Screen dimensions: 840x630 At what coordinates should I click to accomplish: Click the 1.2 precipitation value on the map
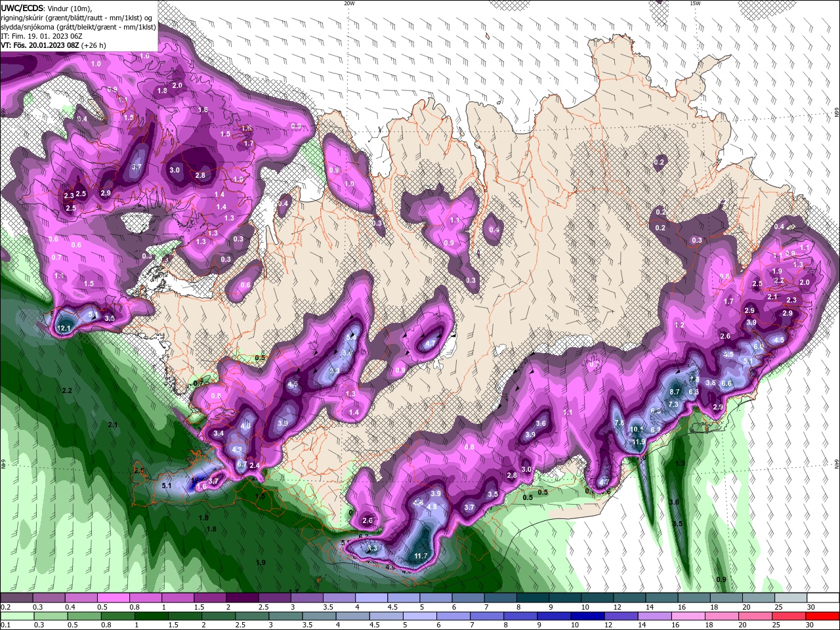point(679,325)
